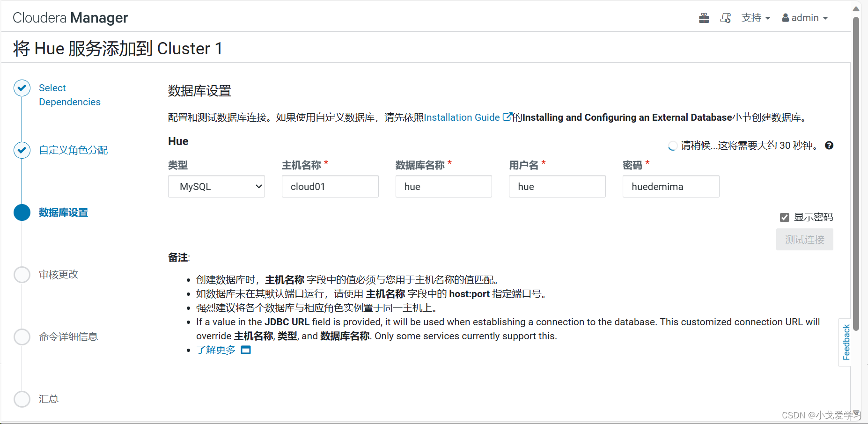Go to 自定义角色分配 step

74,150
